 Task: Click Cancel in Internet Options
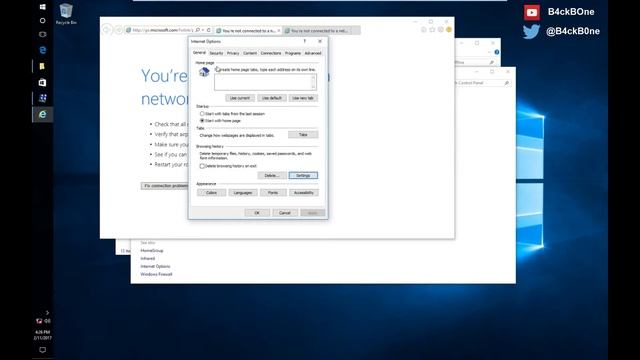pyautogui.click(x=285, y=213)
